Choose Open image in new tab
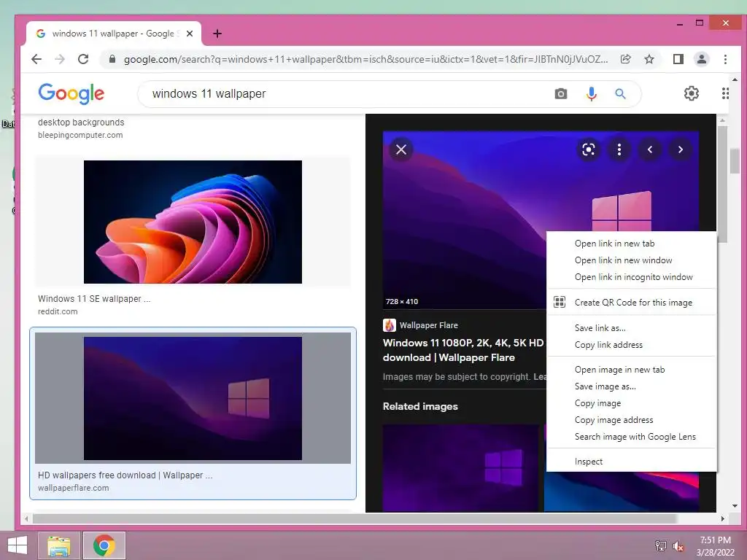Viewport: 747px width, 560px height. click(x=632, y=370)
